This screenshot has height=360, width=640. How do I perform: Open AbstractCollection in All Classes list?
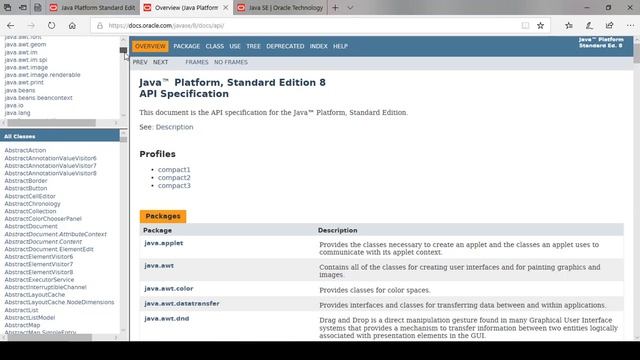pyautogui.click(x=30, y=211)
